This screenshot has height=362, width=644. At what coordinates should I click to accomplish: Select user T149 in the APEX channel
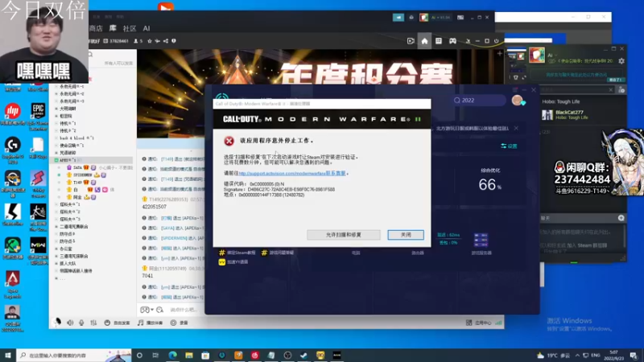point(77,183)
